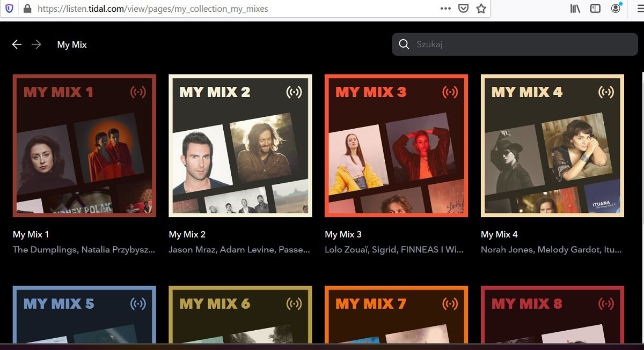The image size is (644, 350).
Task: Bookmark this page with the star icon
Action: click(x=481, y=9)
